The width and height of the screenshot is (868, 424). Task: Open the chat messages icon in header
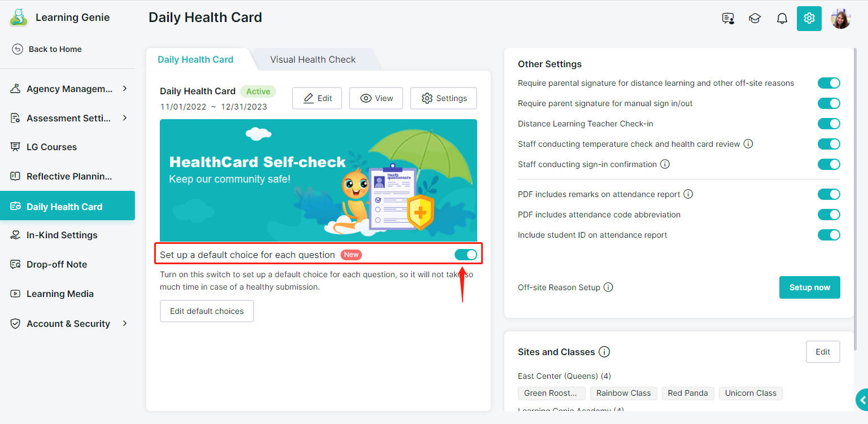point(728,19)
